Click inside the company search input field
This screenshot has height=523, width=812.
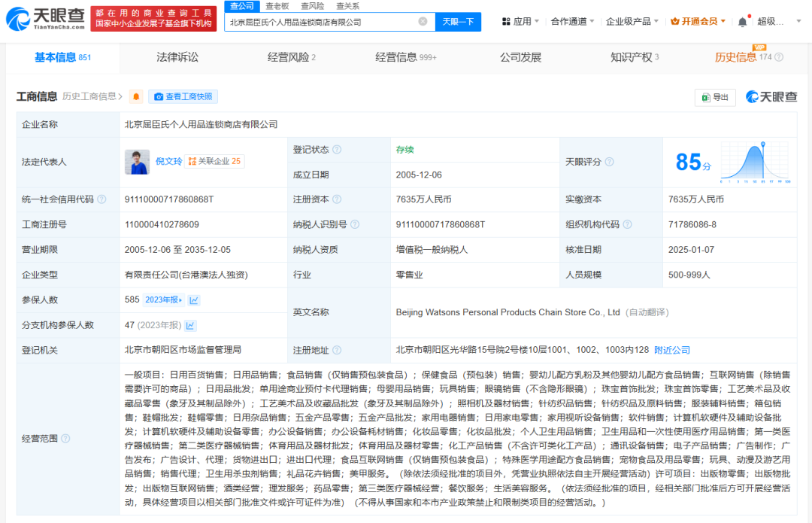(323, 22)
